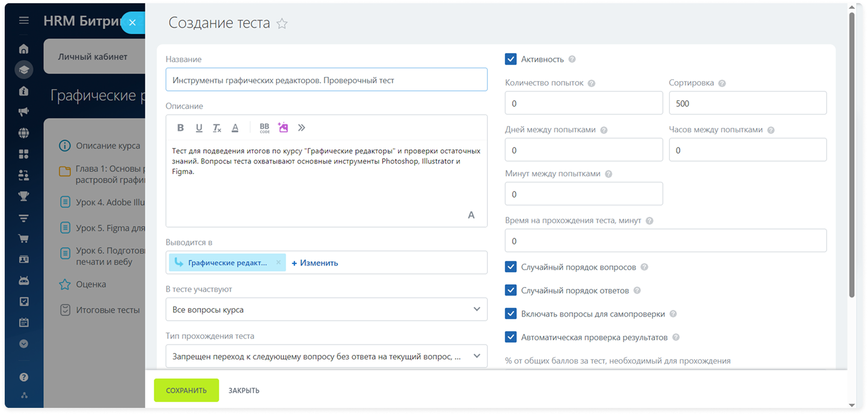Viewport: 868px width, 415px height.
Task: Click the clear formatting icon
Action: 217,128
